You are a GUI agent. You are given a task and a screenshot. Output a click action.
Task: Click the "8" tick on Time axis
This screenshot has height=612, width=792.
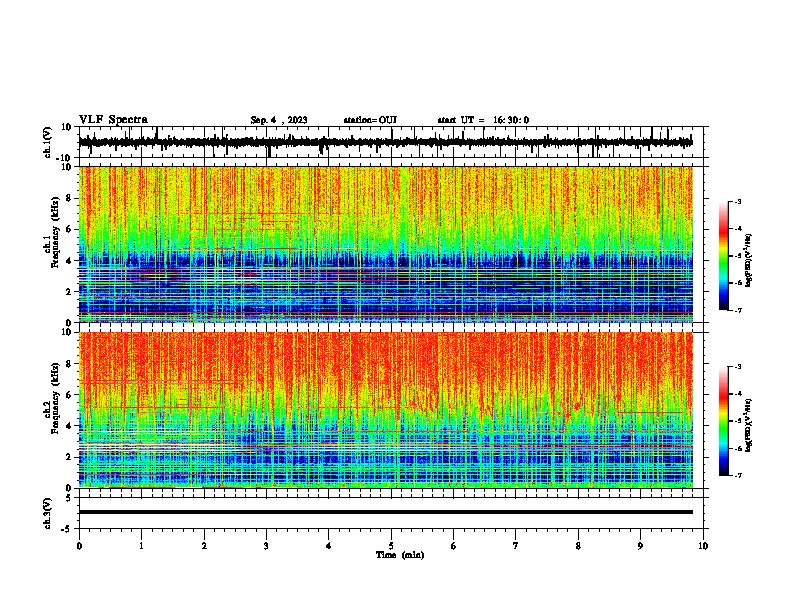[x=578, y=546]
